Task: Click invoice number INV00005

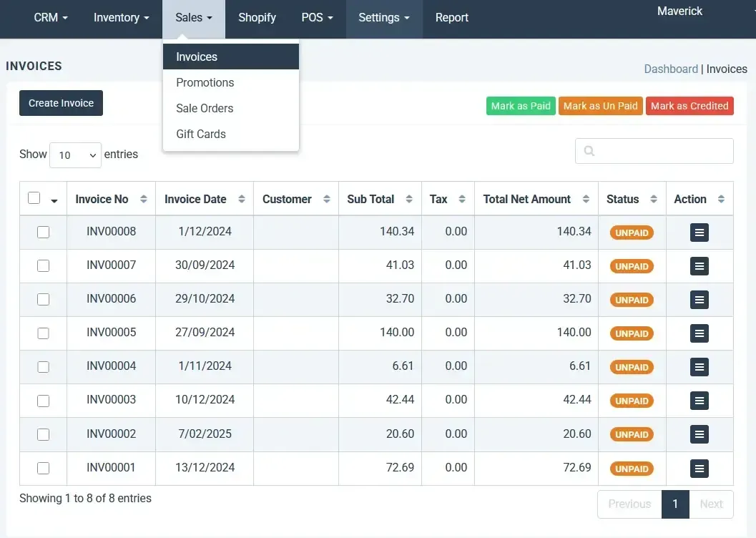Action: coord(112,333)
